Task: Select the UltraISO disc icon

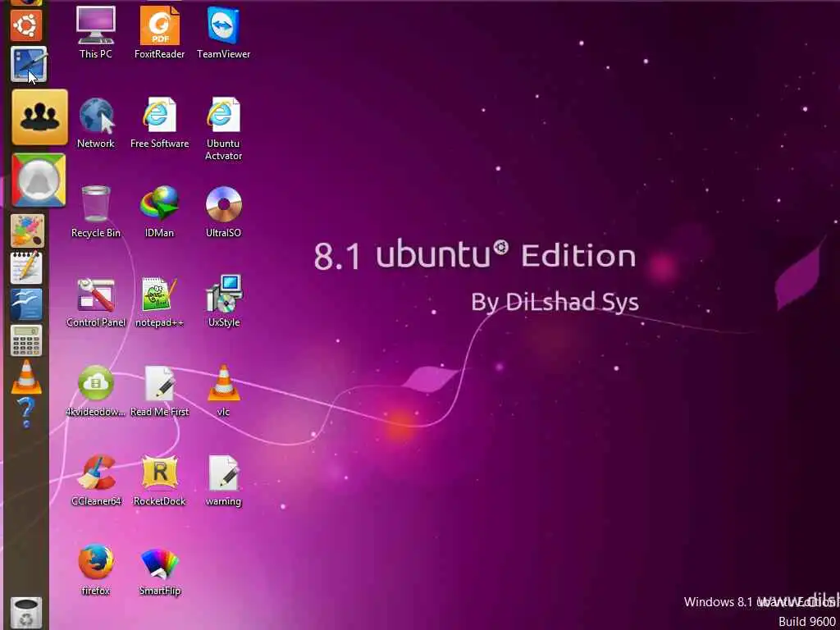Action: (223, 212)
